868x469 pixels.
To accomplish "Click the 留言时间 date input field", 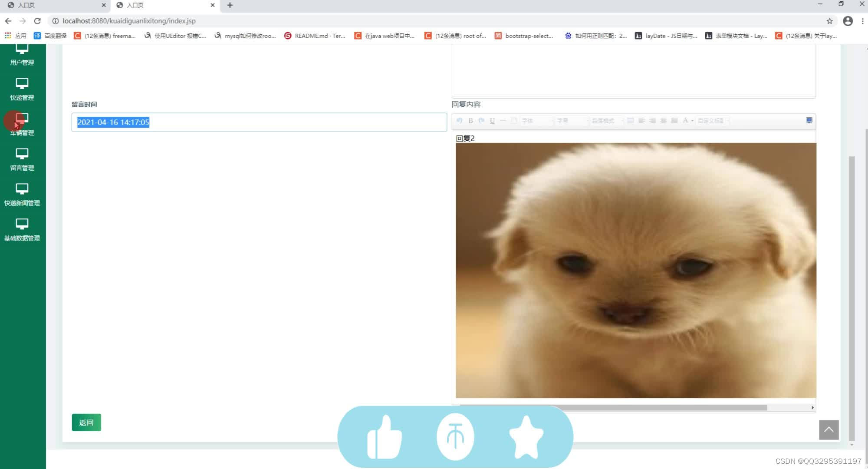I will coord(259,122).
